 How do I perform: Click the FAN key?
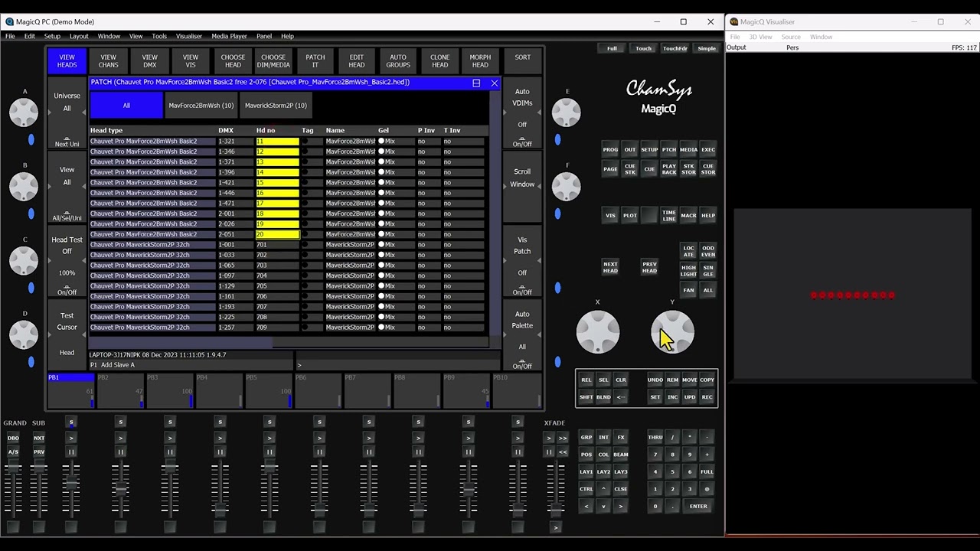point(688,290)
